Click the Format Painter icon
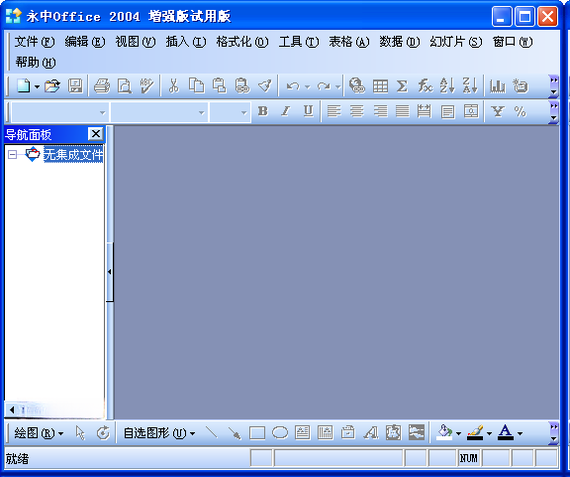Viewport: 570px width, 477px height. (x=265, y=86)
